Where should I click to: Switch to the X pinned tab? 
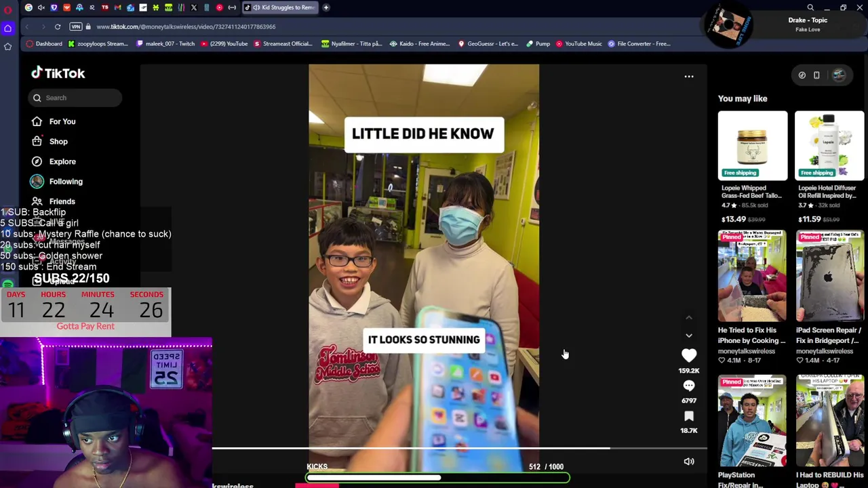coord(194,7)
